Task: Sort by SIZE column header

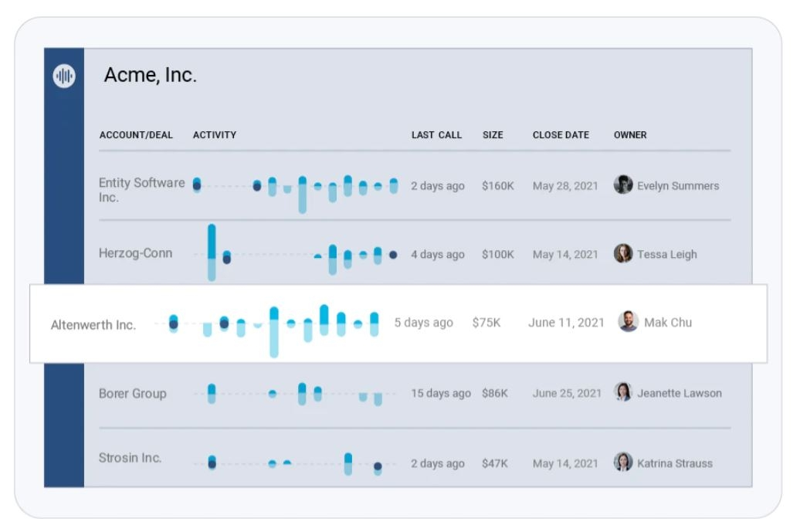Action: 493,135
